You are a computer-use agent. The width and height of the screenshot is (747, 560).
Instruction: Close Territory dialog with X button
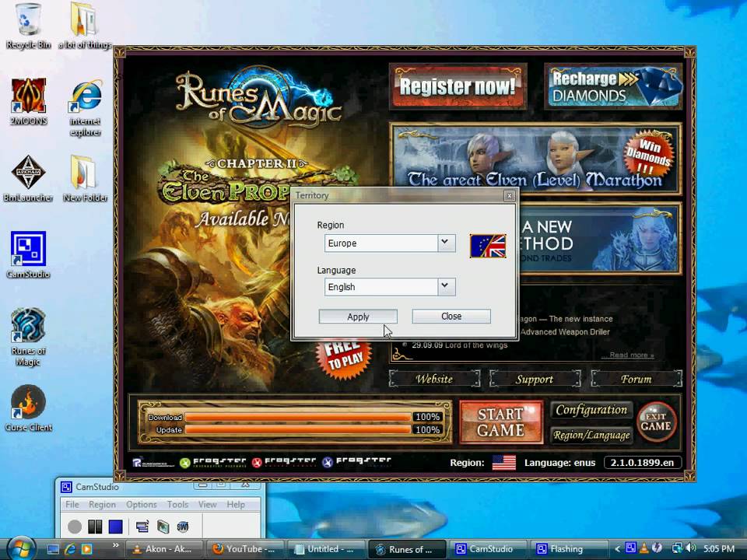click(x=509, y=195)
